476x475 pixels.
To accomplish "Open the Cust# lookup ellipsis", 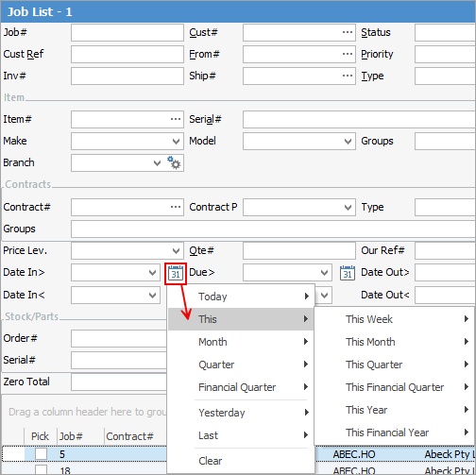I will (348, 32).
